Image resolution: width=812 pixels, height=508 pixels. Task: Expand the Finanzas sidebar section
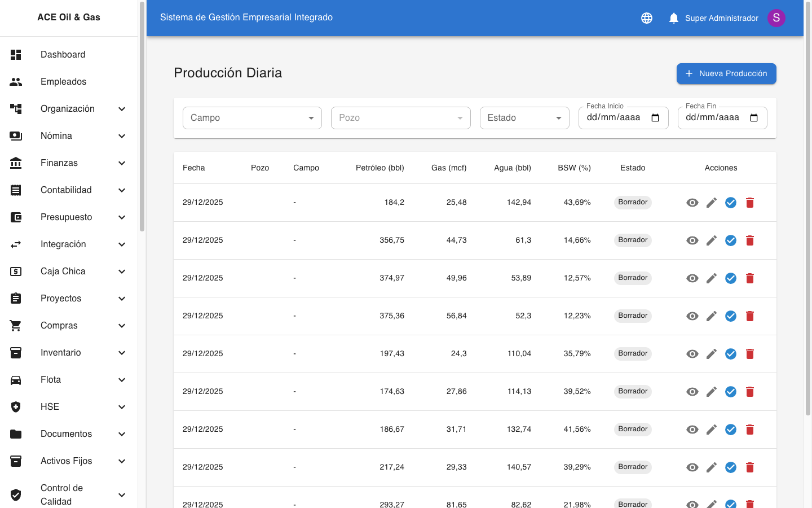[x=69, y=163]
